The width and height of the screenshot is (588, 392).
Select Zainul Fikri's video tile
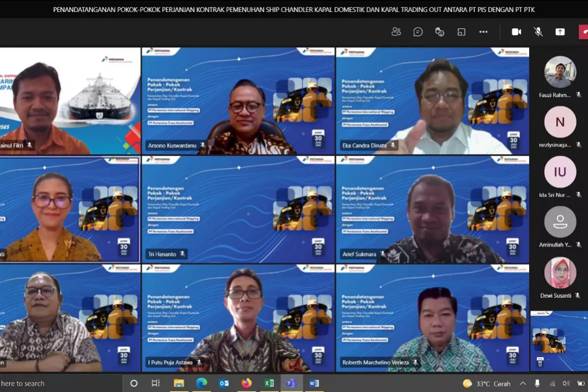click(70, 101)
